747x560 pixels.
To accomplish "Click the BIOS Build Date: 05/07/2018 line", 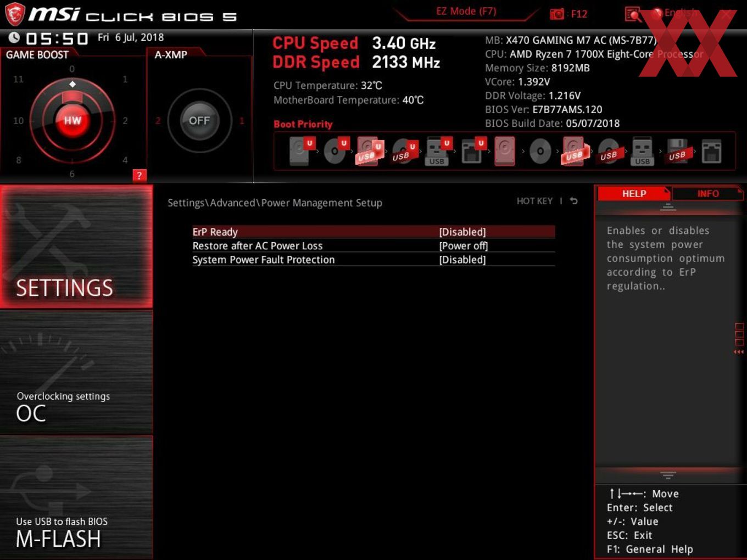I will point(552,123).
